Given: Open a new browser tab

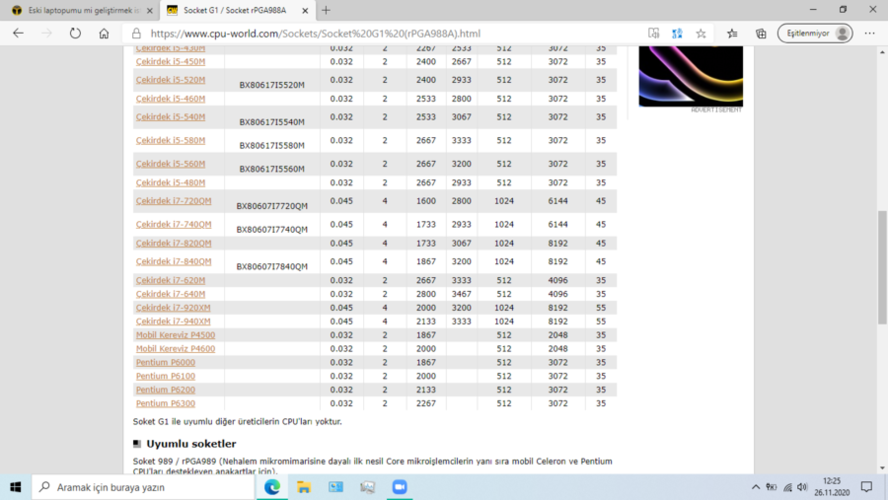Looking at the screenshot, I should 326,10.
